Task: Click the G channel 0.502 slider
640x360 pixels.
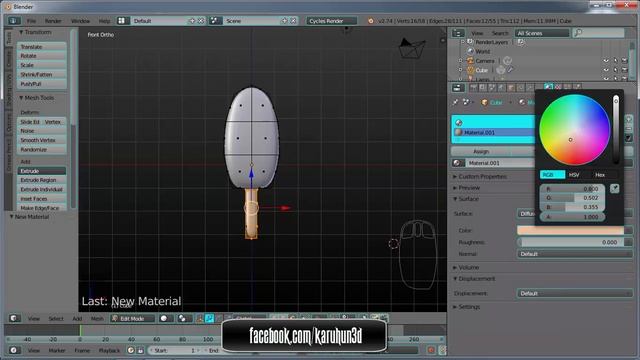Action: pos(572,198)
